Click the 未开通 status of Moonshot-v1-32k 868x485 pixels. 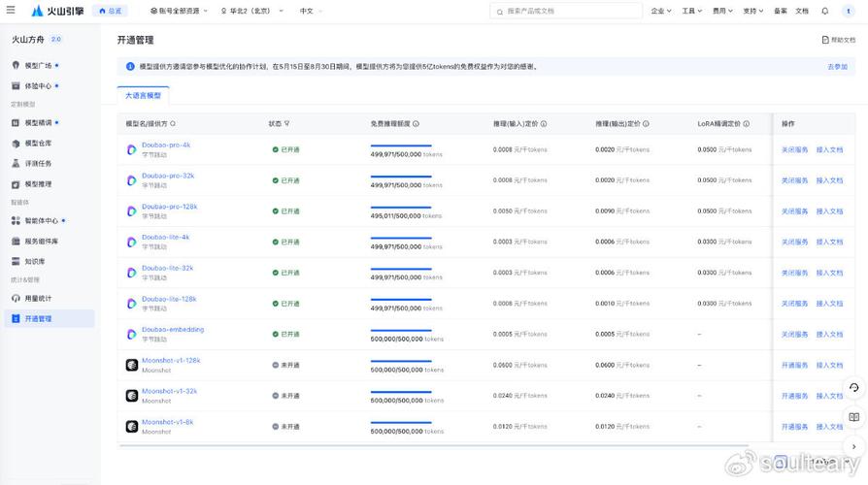(285, 396)
